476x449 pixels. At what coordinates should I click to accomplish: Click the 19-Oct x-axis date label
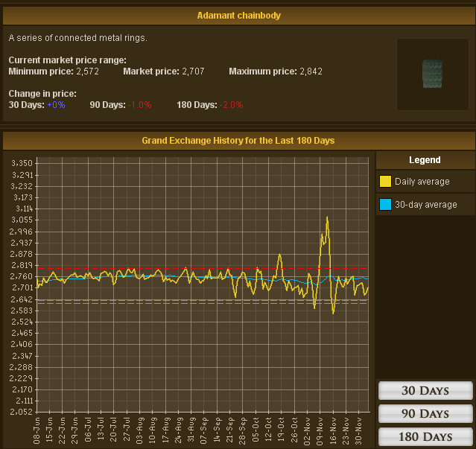pos(281,431)
